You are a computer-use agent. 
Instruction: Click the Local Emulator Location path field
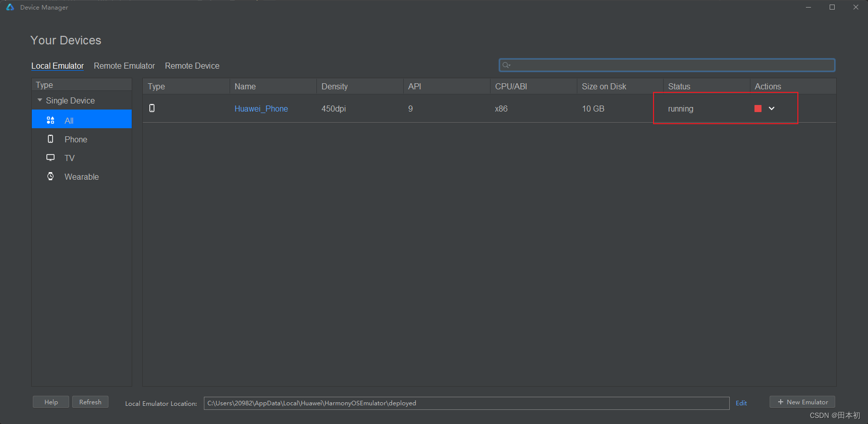(467, 403)
